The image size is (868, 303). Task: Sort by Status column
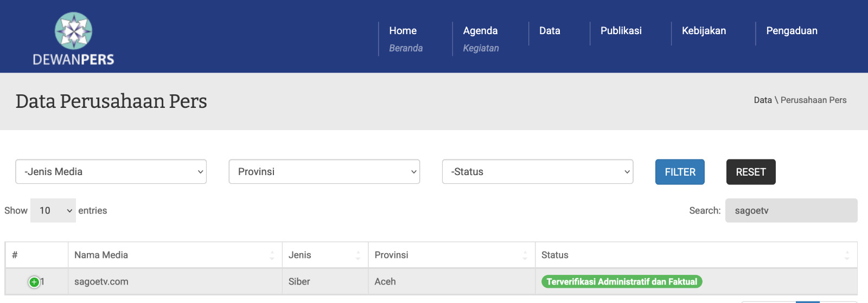(696, 255)
